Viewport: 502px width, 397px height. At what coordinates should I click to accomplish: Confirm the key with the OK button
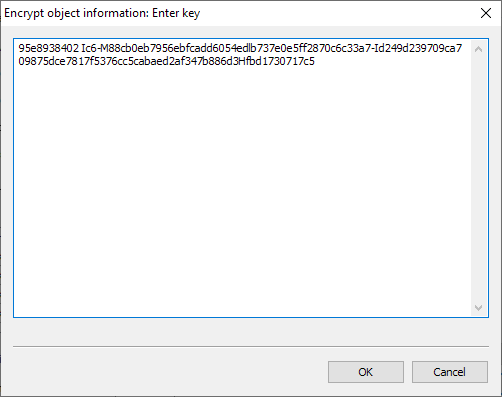click(x=366, y=372)
